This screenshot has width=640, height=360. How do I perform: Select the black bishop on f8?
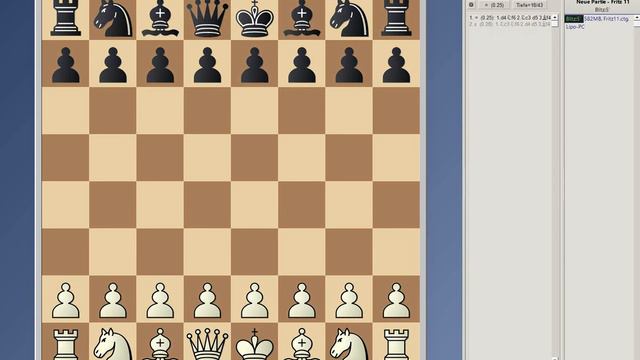tap(302, 18)
